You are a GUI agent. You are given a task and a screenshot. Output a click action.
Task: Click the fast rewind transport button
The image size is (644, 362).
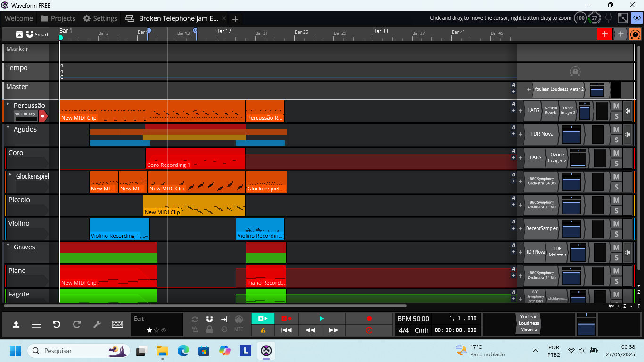(310, 330)
